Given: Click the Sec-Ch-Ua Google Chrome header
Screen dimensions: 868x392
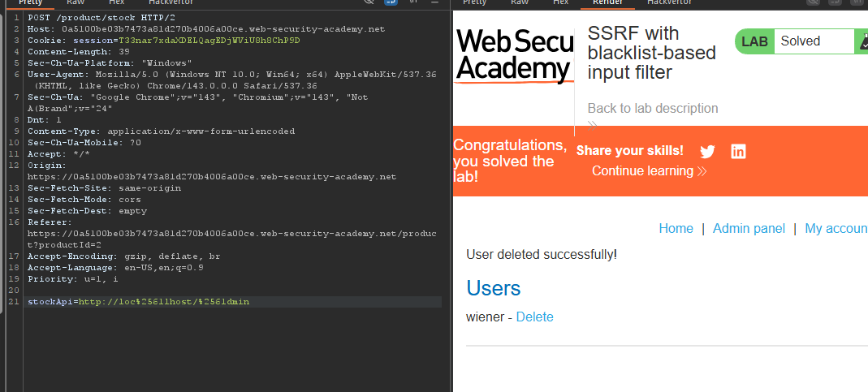Looking at the screenshot, I should coord(197,102).
